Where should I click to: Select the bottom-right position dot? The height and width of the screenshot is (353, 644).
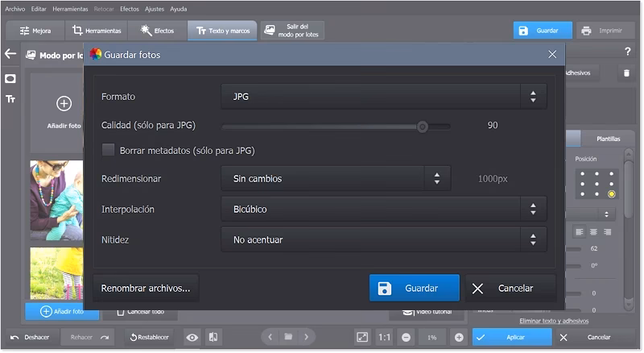(x=611, y=194)
